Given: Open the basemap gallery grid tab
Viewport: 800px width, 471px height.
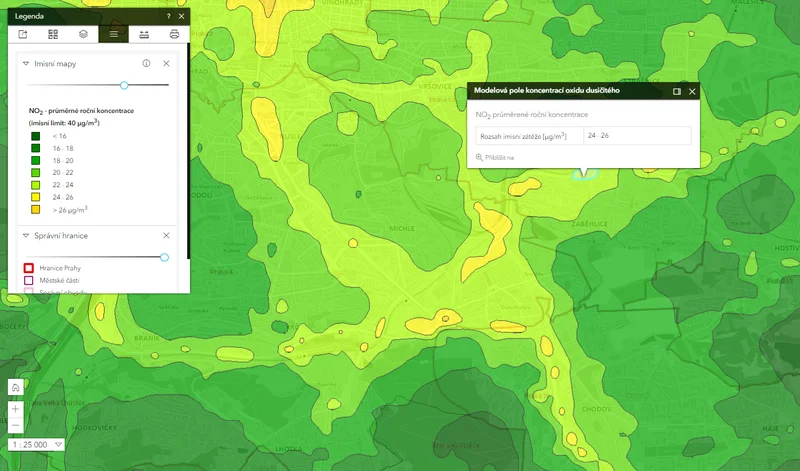Looking at the screenshot, I should pos(53,34).
